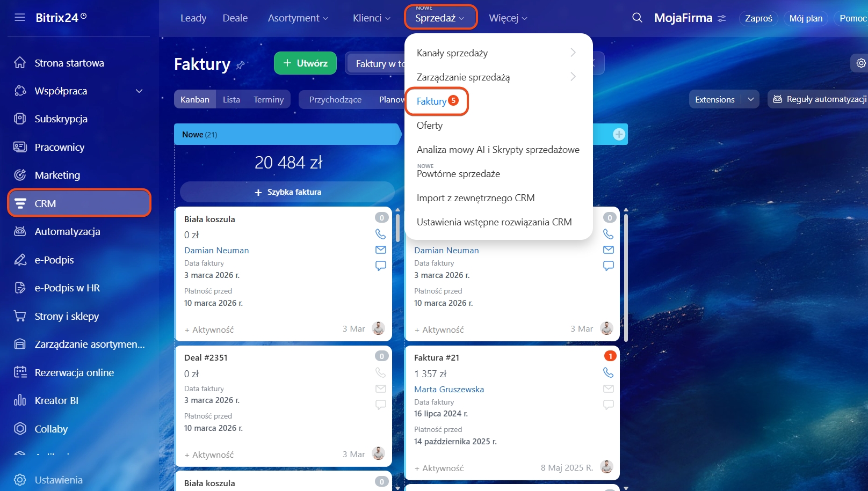
Task: Add a new stage with the plus icon
Action: pos(619,134)
